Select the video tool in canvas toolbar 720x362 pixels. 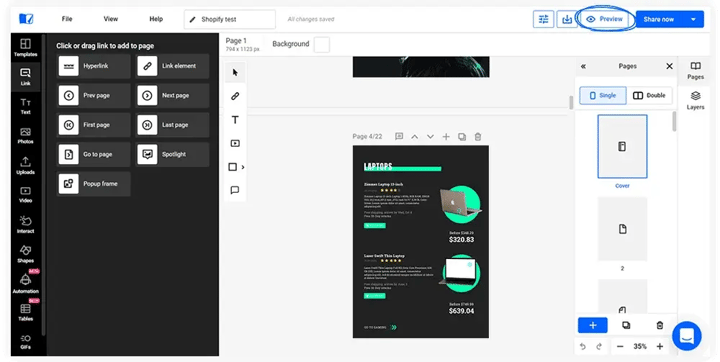[x=235, y=143]
